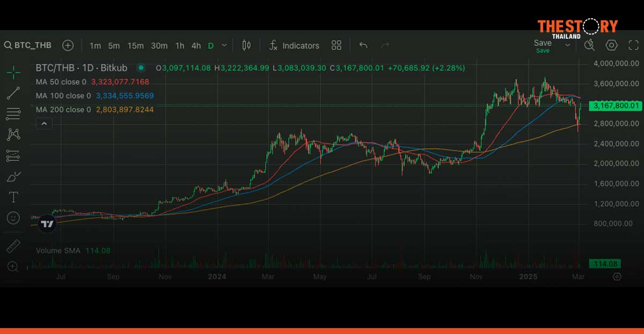
Task: Open chart settings via the gear icon
Action: [x=611, y=46]
